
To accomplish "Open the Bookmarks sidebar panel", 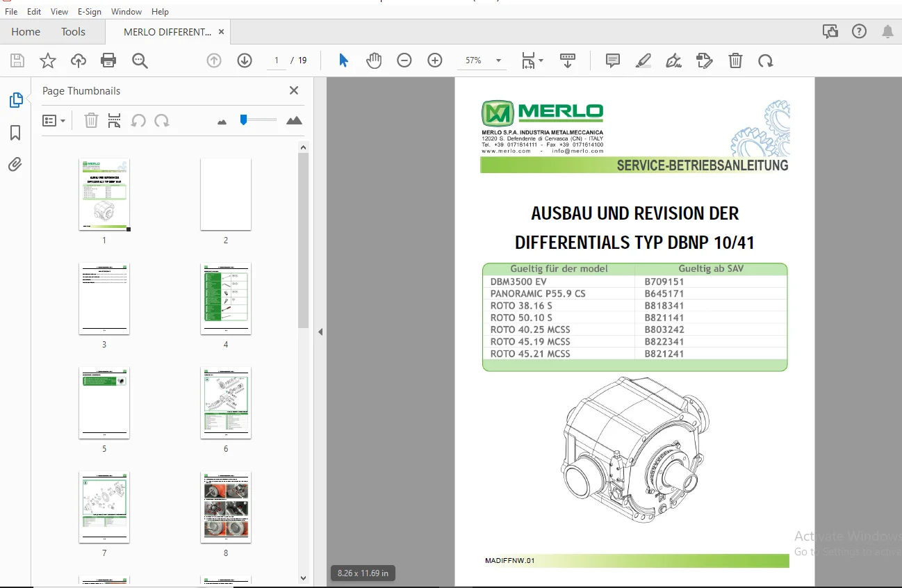I will click(x=15, y=133).
